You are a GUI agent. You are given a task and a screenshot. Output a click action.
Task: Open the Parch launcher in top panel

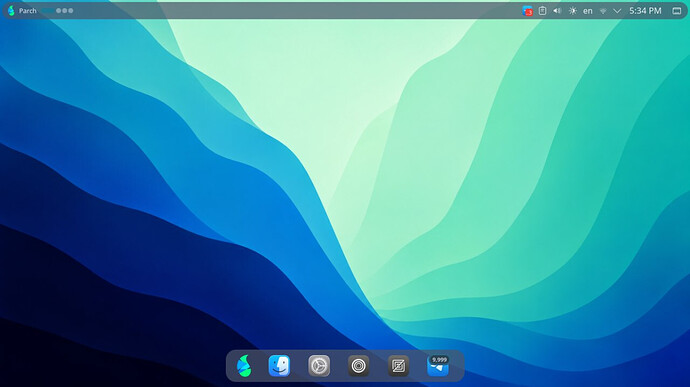(x=11, y=11)
